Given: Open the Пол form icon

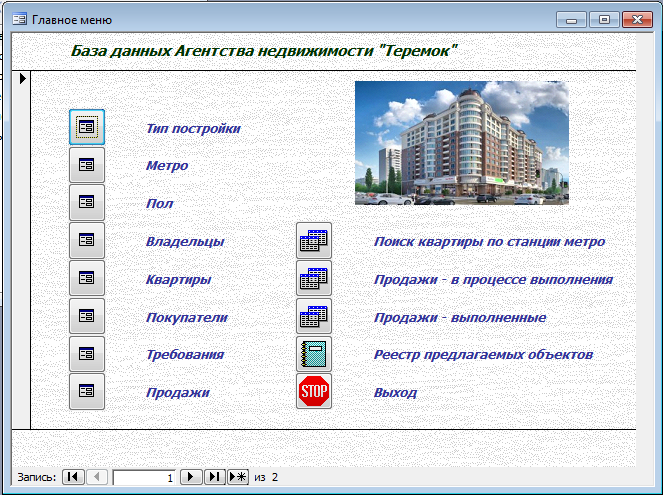Looking at the screenshot, I should tap(87, 202).
